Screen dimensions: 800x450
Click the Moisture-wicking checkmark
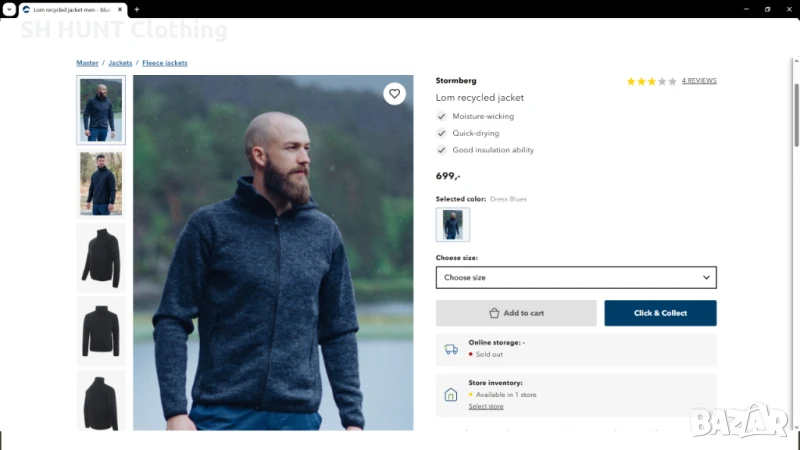pyautogui.click(x=442, y=116)
